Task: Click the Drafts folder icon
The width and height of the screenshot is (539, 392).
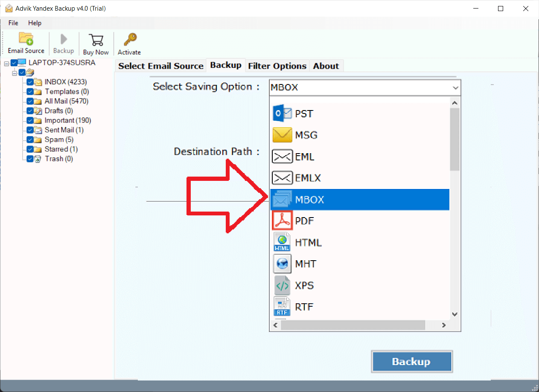Action: [38, 111]
